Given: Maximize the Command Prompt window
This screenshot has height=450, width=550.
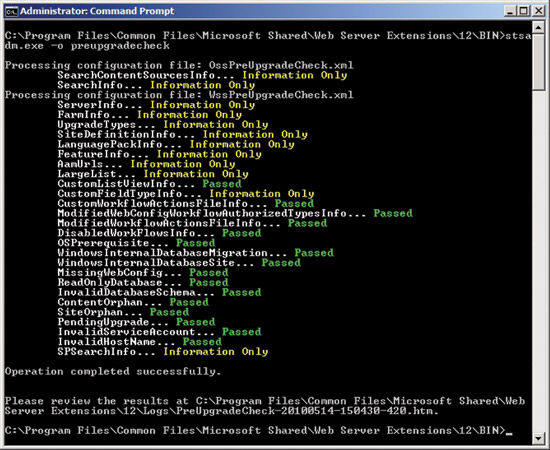Looking at the screenshot, I should (x=523, y=11).
